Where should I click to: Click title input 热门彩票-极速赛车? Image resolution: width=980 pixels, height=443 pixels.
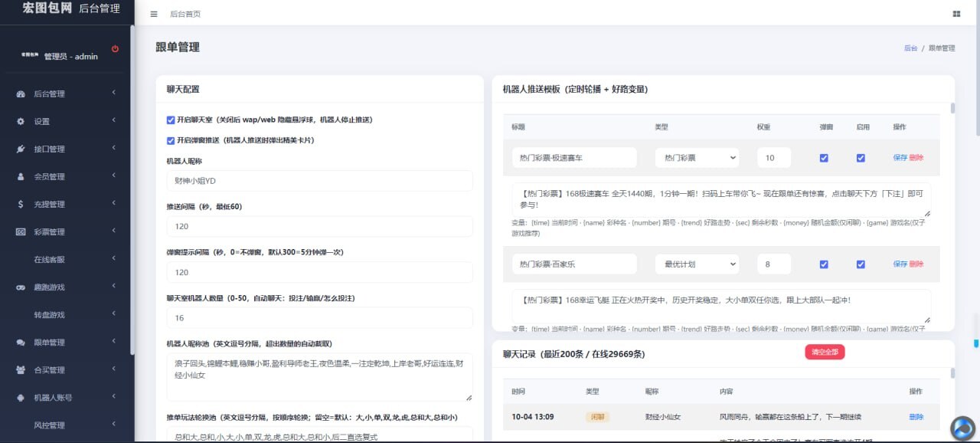[x=574, y=158]
